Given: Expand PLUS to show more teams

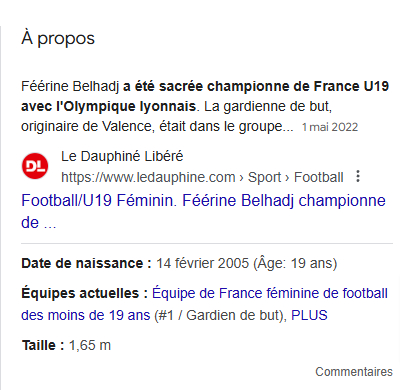Looking at the screenshot, I should (309, 315).
